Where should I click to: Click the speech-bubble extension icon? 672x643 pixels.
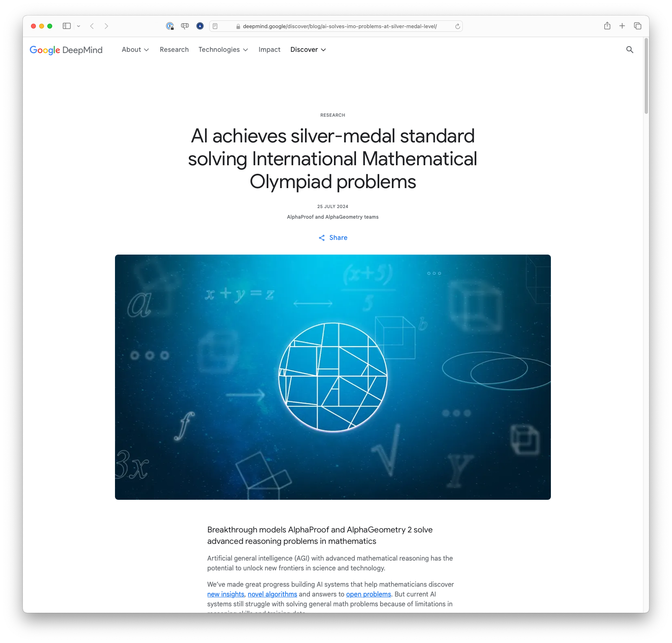click(x=185, y=26)
